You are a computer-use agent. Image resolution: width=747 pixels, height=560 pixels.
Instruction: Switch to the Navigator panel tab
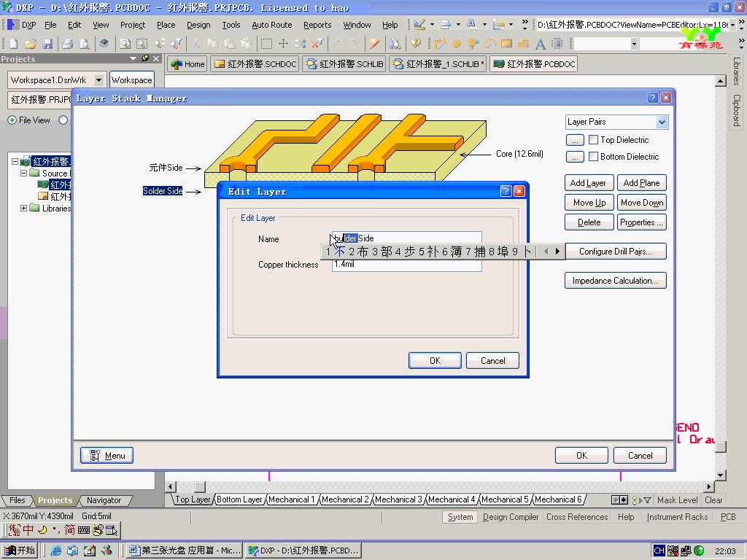pyautogui.click(x=104, y=500)
